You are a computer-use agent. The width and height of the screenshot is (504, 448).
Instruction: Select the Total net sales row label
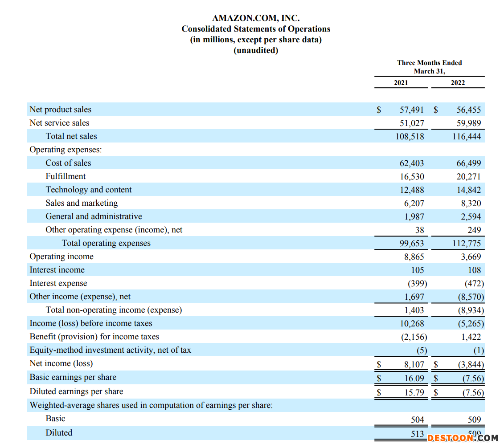point(71,136)
